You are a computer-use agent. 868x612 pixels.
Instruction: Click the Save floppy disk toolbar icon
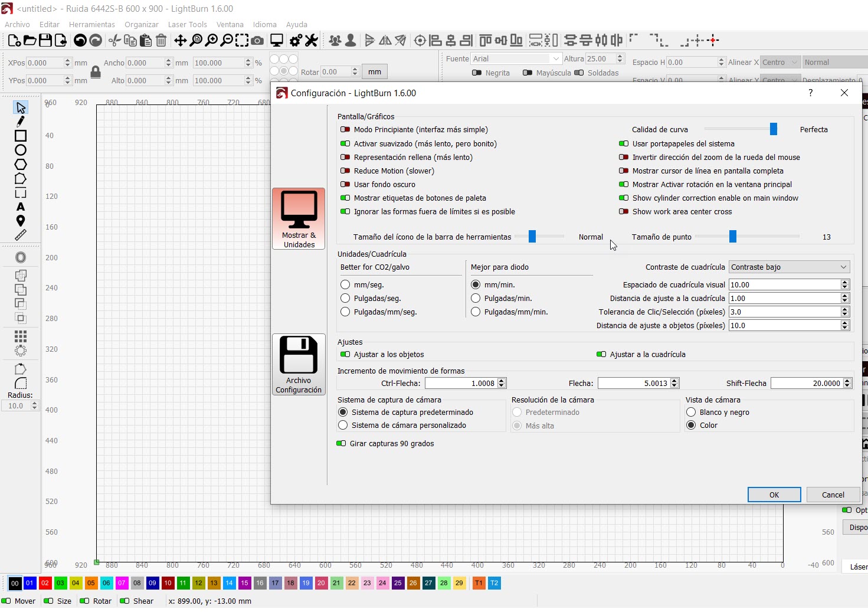click(45, 40)
